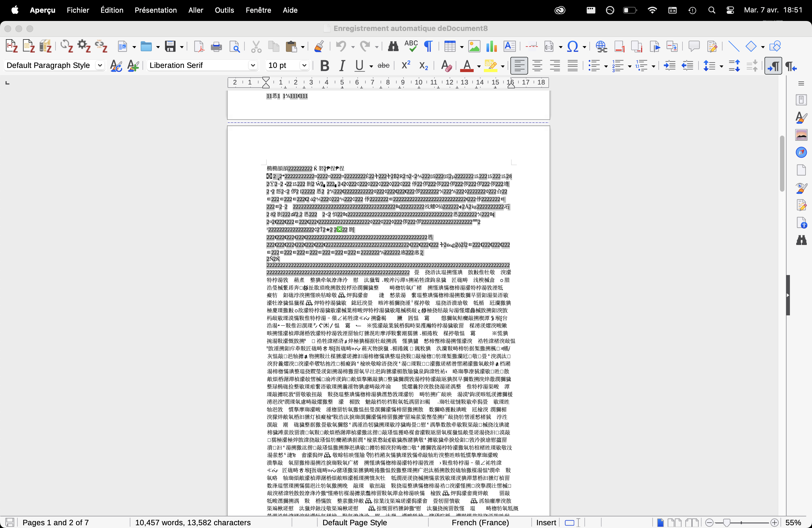Image resolution: width=812 pixels, height=528 pixels.
Task: Toggle strikethrough formatting
Action: [x=383, y=65]
